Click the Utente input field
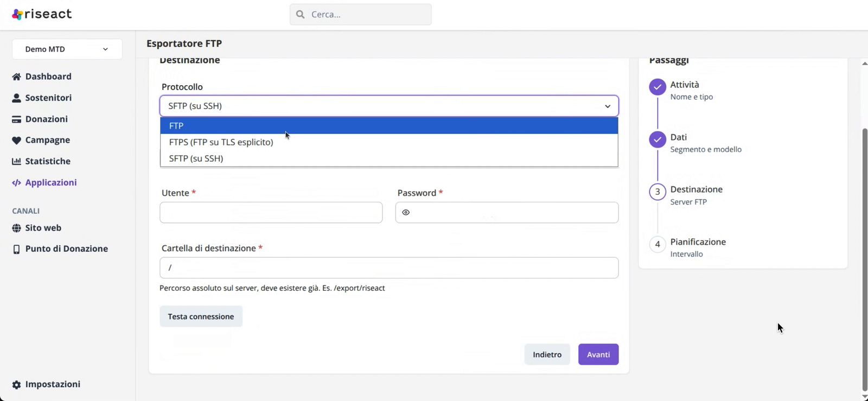Viewport: 868px width, 401px height. (x=271, y=213)
